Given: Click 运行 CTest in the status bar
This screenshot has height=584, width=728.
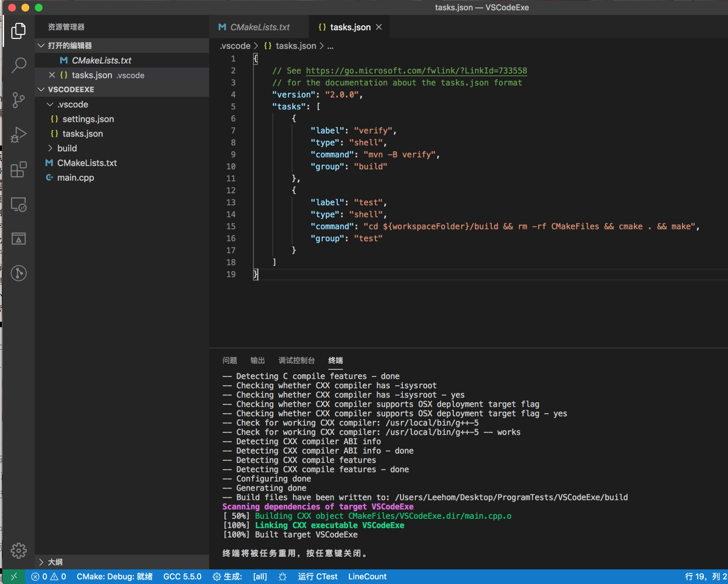Looking at the screenshot, I should [x=317, y=576].
